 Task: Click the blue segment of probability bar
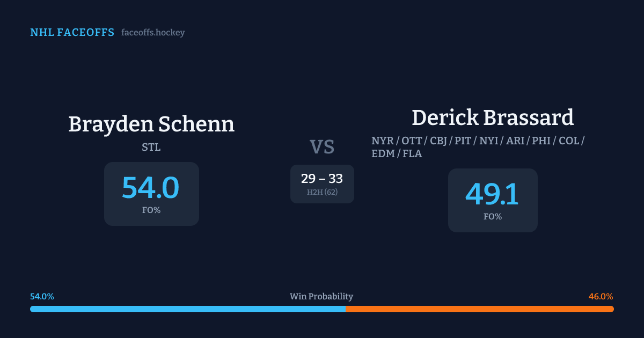pyautogui.click(x=188, y=309)
